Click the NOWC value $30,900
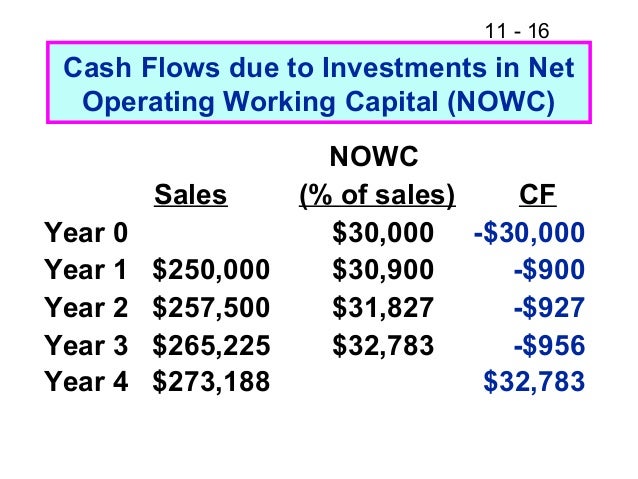This screenshot has height=479, width=638. [383, 270]
